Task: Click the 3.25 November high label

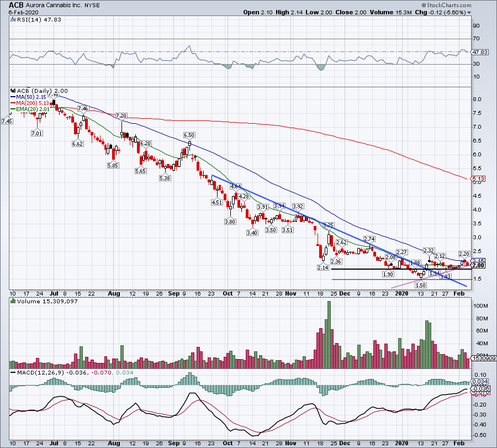Action: tap(329, 225)
